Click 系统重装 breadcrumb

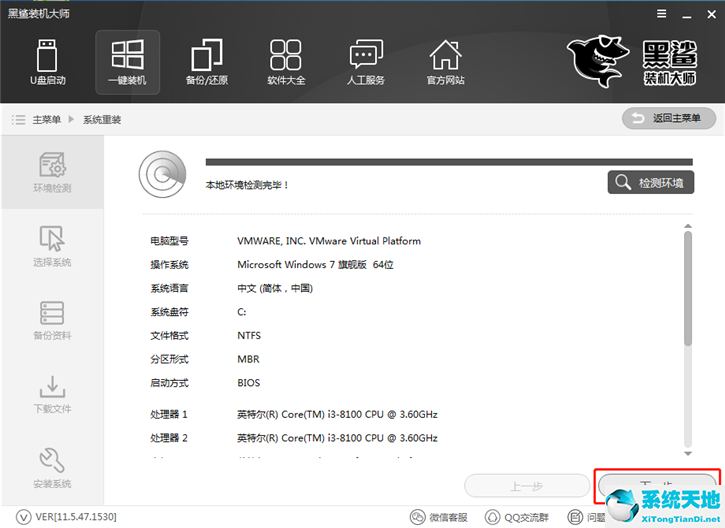pos(102,120)
